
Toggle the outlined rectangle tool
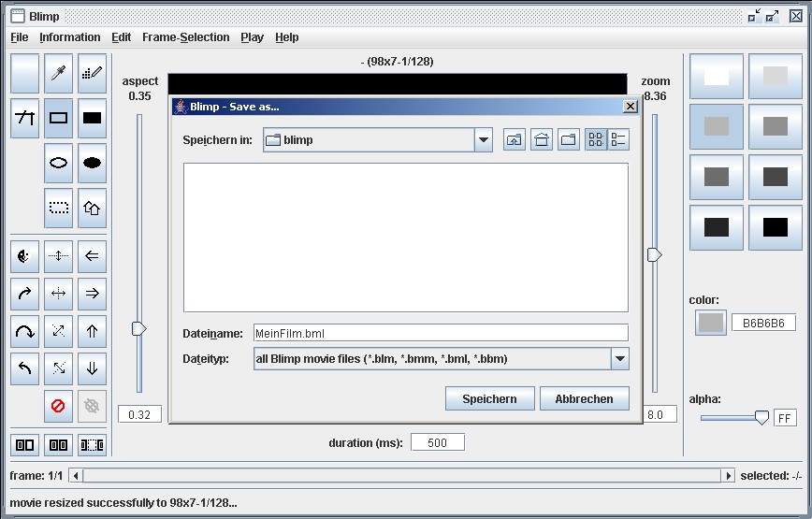[x=58, y=118]
